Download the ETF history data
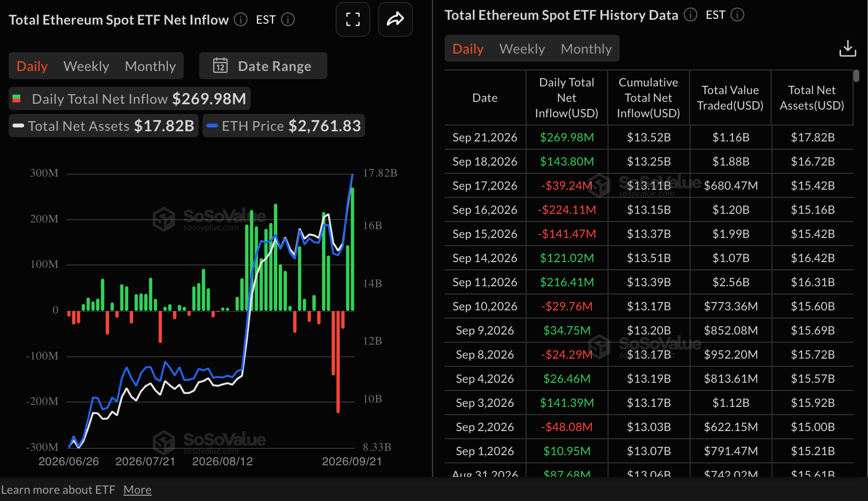 click(x=847, y=49)
